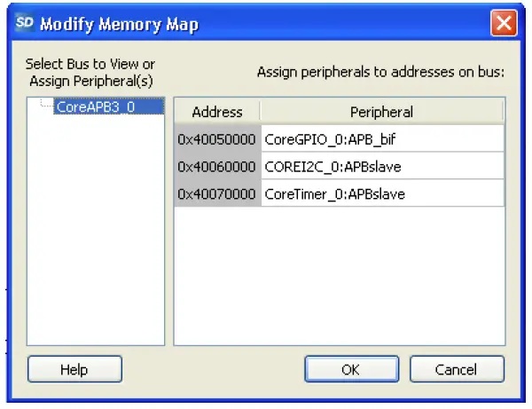The image size is (532, 409).
Task: Click the Address column header
Action: click(x=217, y=112)
